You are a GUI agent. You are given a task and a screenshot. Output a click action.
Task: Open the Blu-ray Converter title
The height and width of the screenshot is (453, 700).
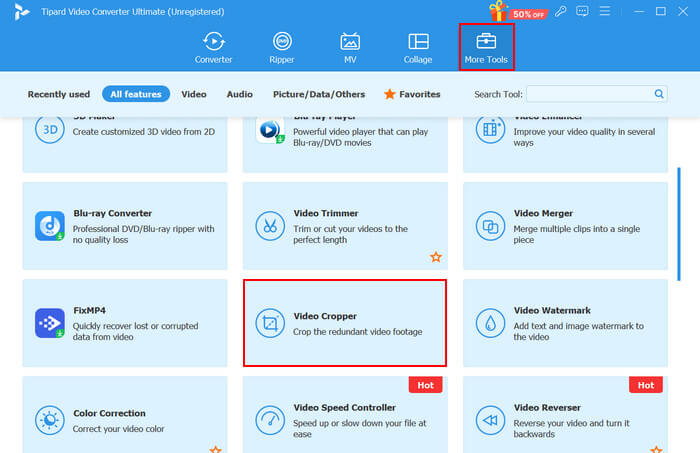coord(112,213)
